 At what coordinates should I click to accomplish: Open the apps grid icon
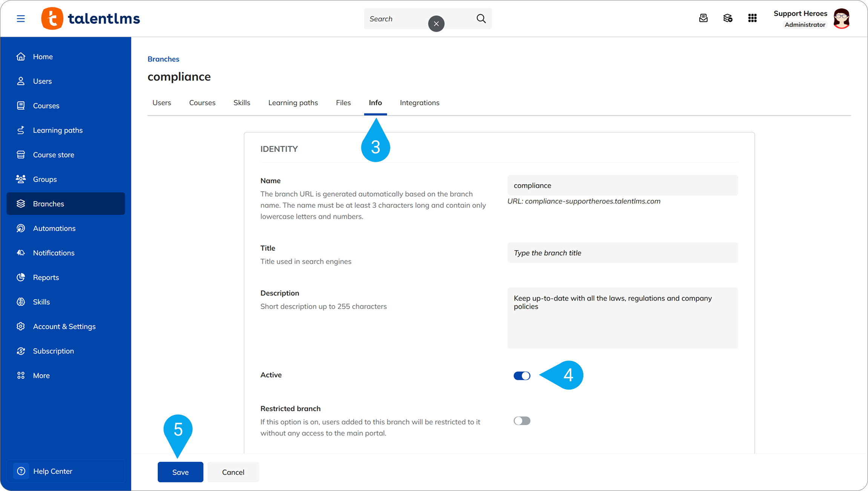tap(752, 18)
